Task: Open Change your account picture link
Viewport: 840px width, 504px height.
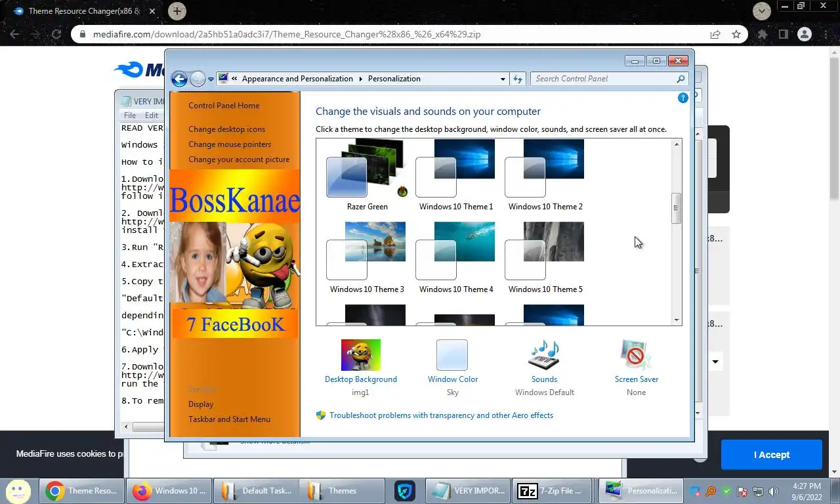Action: click(x=239, y=159)
